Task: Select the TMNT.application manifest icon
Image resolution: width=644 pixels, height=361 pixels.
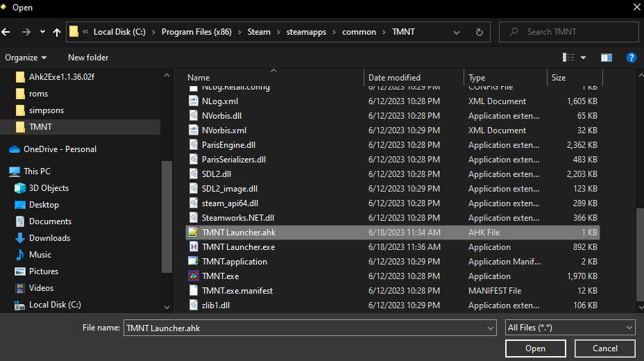Action: [x=194, y=261]
